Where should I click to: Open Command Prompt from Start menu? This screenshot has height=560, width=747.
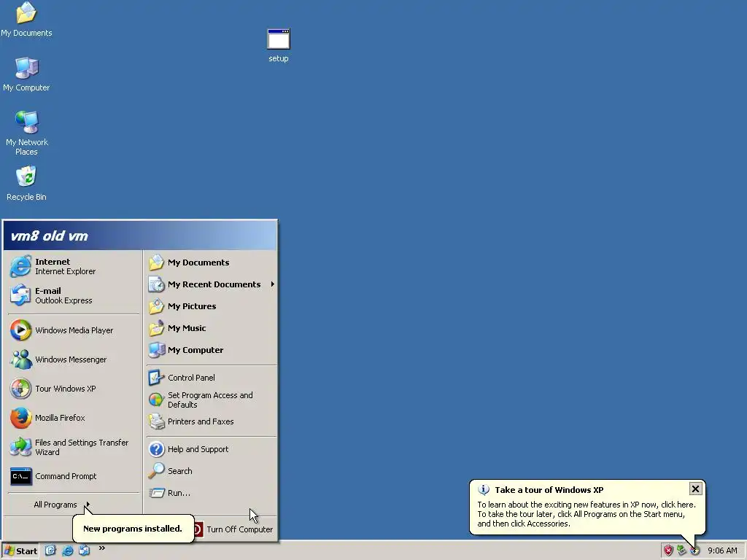(x=74, y=476)
